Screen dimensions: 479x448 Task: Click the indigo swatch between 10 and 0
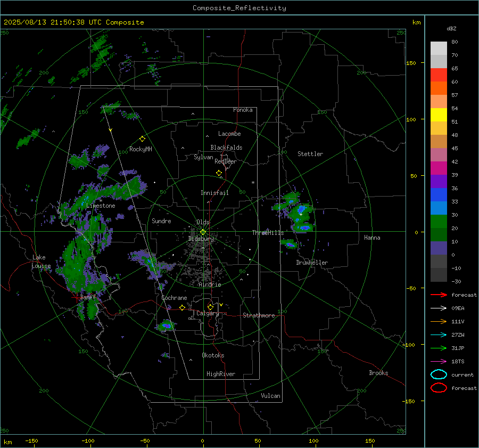[x=439, y=248]
